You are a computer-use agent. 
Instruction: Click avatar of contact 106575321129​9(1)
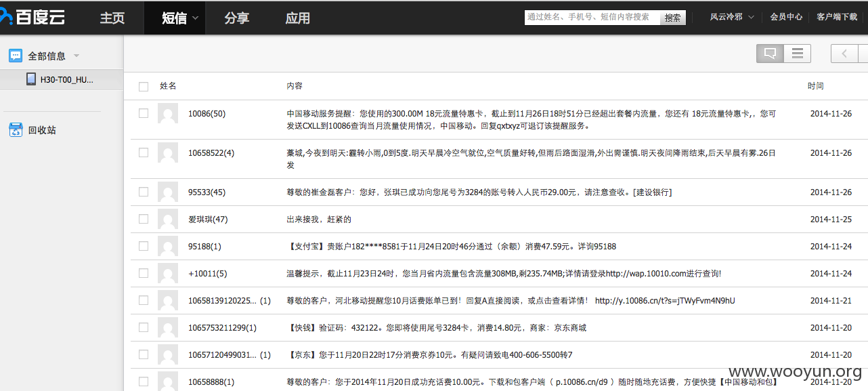(168, 327)
